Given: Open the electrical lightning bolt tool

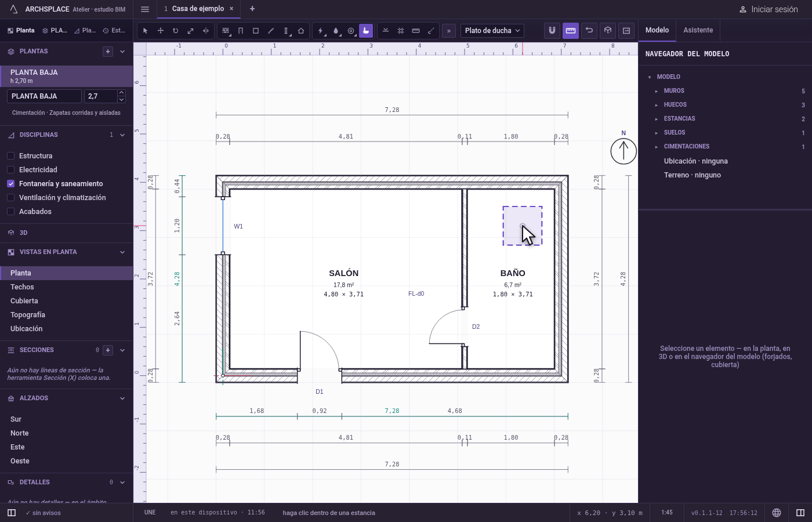Looking at the screenshot, I should tap(321, 31).
